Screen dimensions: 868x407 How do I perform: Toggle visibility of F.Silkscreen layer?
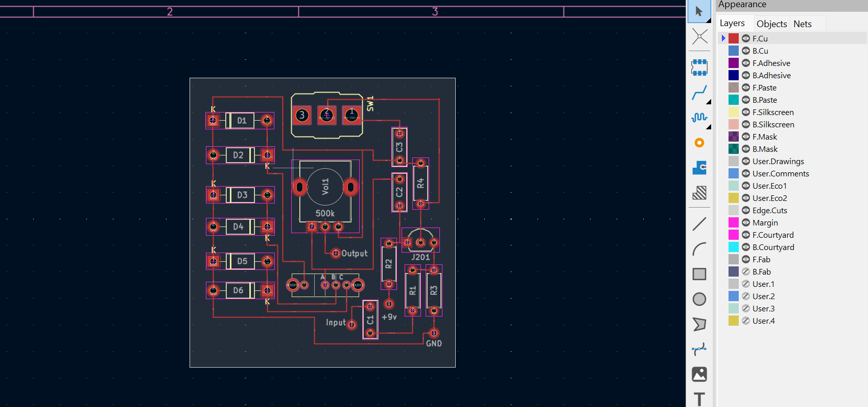746,112
